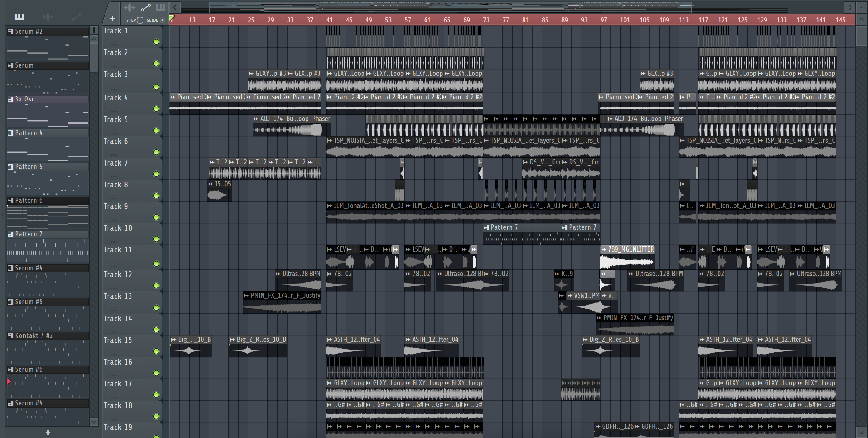
Task: Select first DS_V.._Cm clip on Track 7
Action: [542, 169]
